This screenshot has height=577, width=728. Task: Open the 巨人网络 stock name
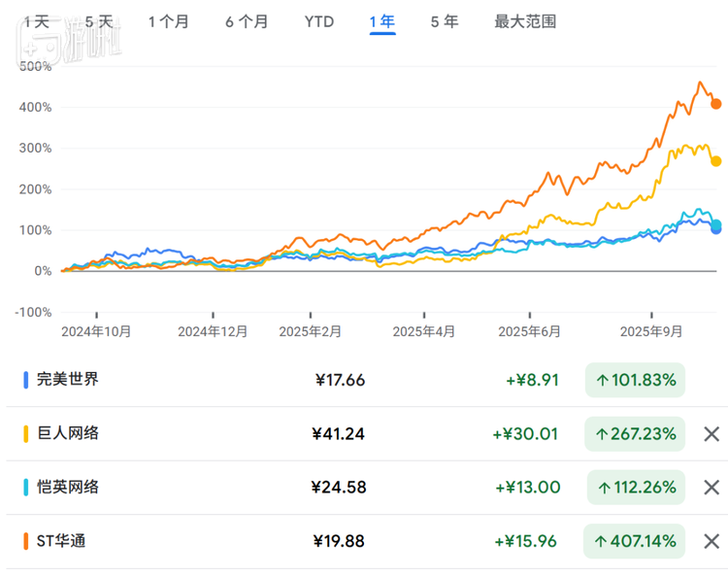(x=67, y=433)
